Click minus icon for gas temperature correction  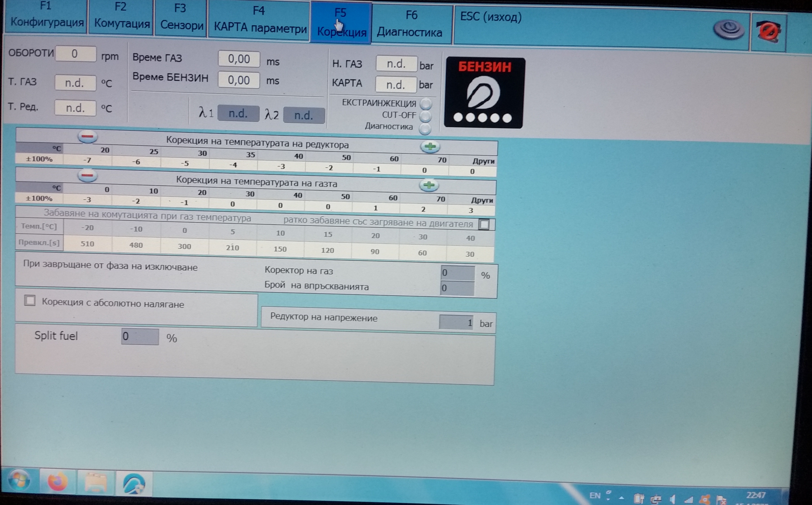pos(87,175)
